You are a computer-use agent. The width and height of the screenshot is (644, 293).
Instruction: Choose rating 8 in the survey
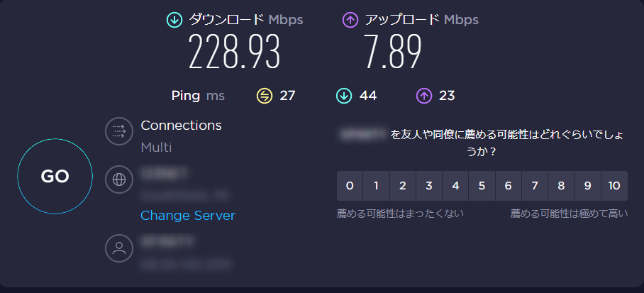click(x=561, y=186)
